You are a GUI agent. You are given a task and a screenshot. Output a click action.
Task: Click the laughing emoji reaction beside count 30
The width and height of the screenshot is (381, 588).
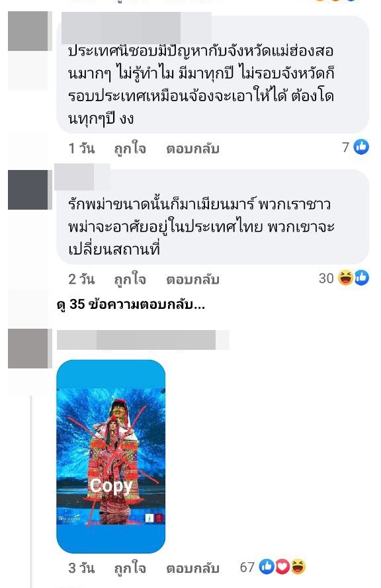(x=345, y=278)
